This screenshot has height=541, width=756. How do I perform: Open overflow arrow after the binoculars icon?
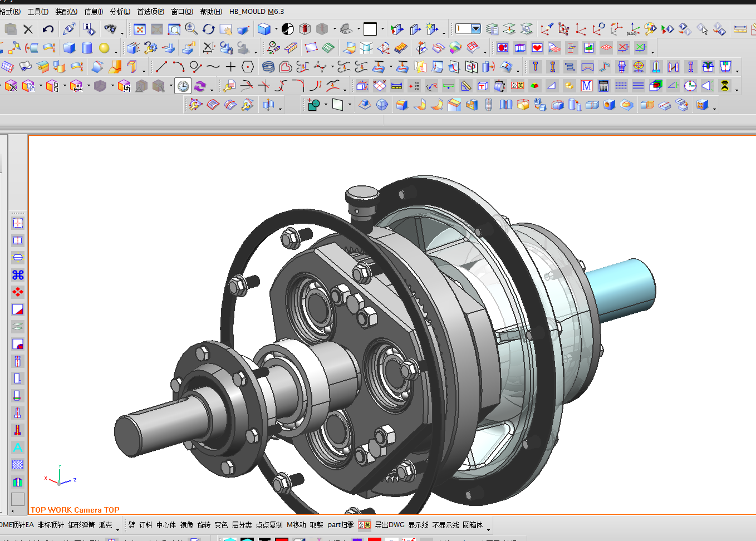[122, 32]
